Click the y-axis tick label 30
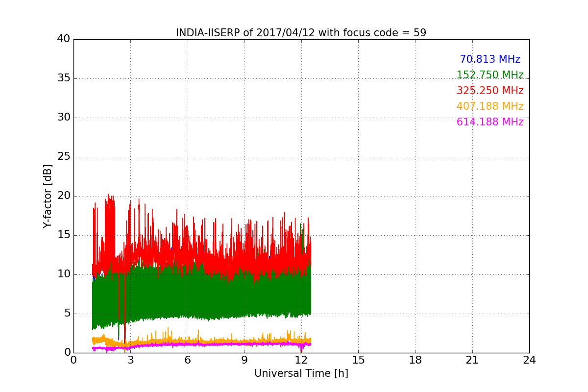 (x=63, y=118)
